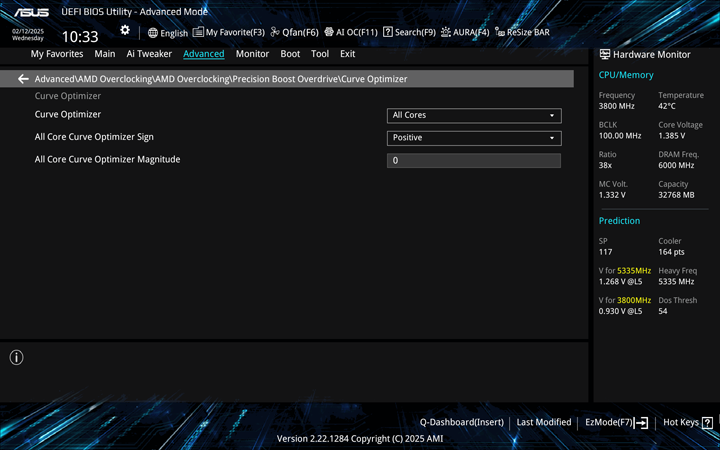
Task: Click the All Core Curve Optimizer Magnitude field
Action: pyautogui.click(x=473, y=160)
